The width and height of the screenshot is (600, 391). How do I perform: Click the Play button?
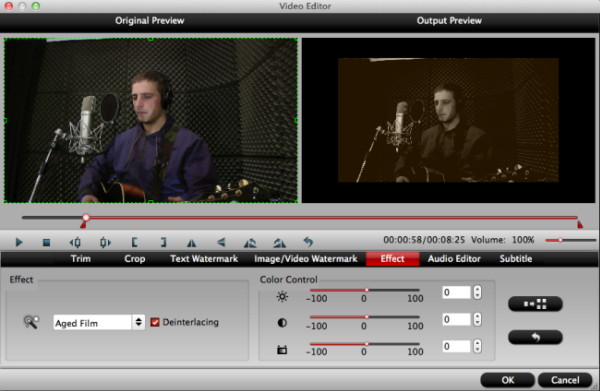pyautogui.click(x=19, y=242)
